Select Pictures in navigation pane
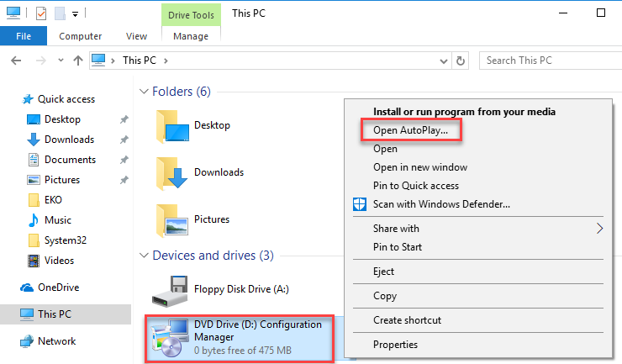This screenshot has height=364, width=622. click(x=62, y=180)
